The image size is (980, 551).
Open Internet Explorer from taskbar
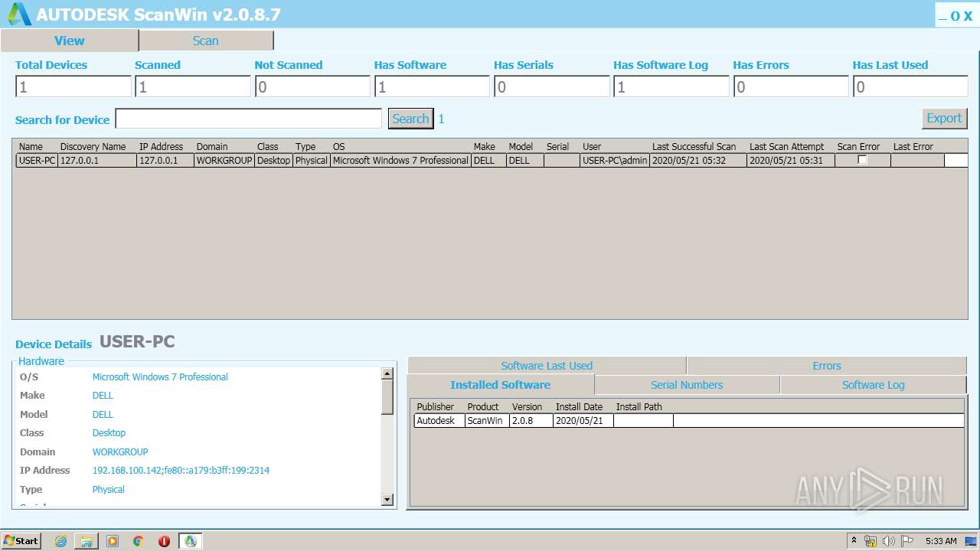60,541
